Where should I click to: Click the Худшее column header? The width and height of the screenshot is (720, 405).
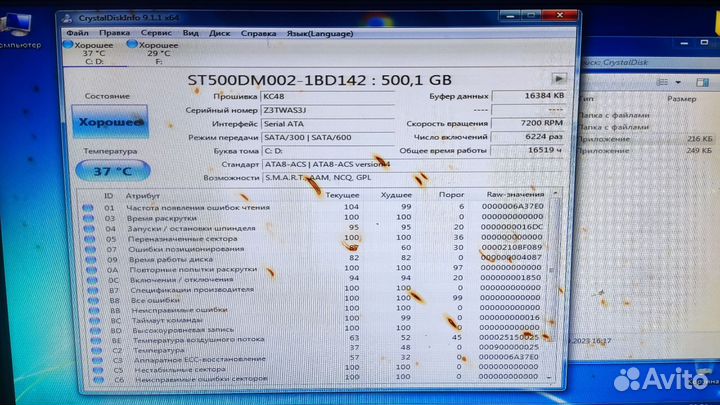(x=396, y=195)
